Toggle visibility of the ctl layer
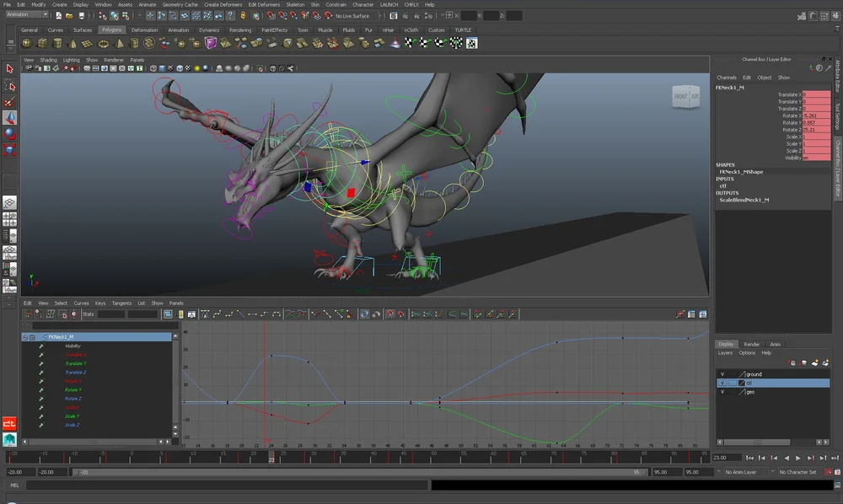The width and height of the screenshot is (843, 504). click(x=722, y=383)
